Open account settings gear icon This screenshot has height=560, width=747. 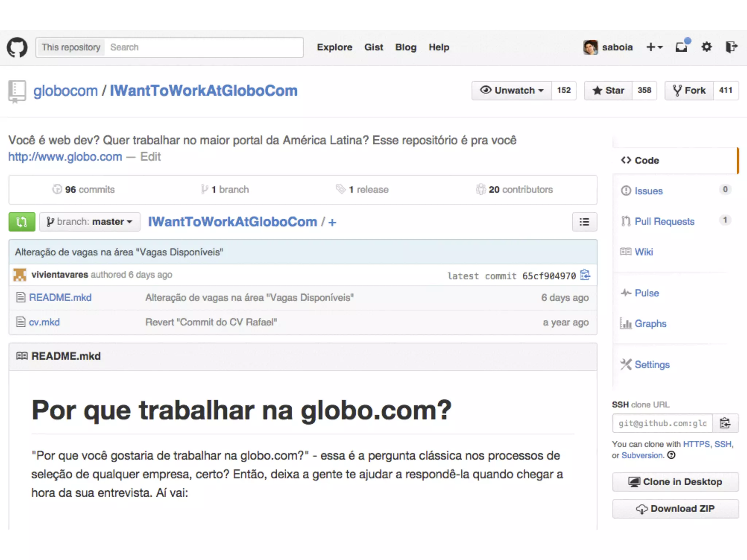(x=707, y=47)
